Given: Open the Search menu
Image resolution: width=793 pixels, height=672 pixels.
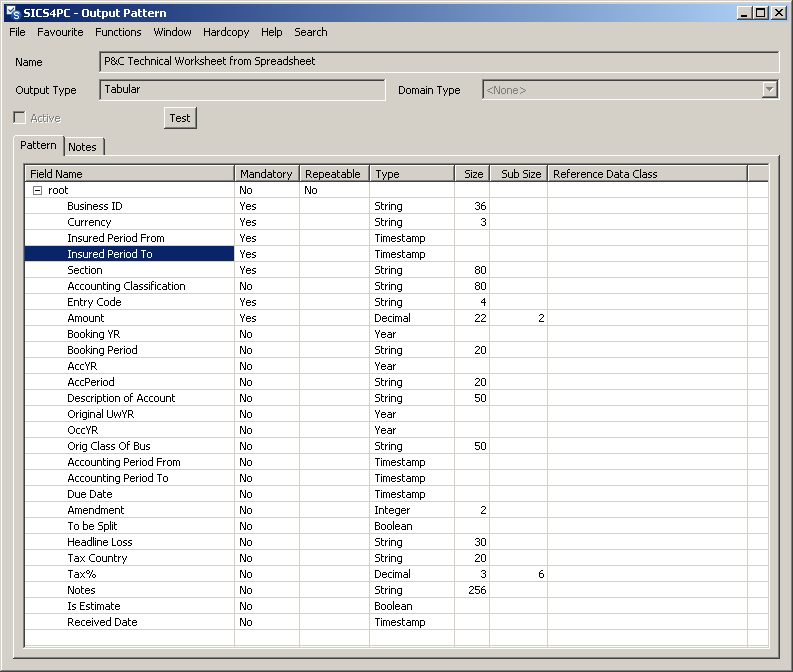Looking at the screenshot, I should (311, 32).
